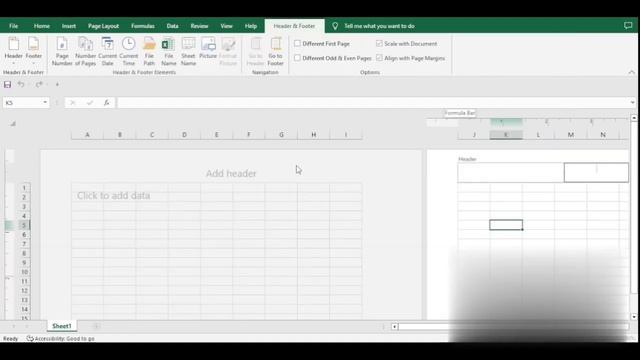Click the left header section box on second page
This screenshot has height=360, width=640.
[x=511, y=172]
